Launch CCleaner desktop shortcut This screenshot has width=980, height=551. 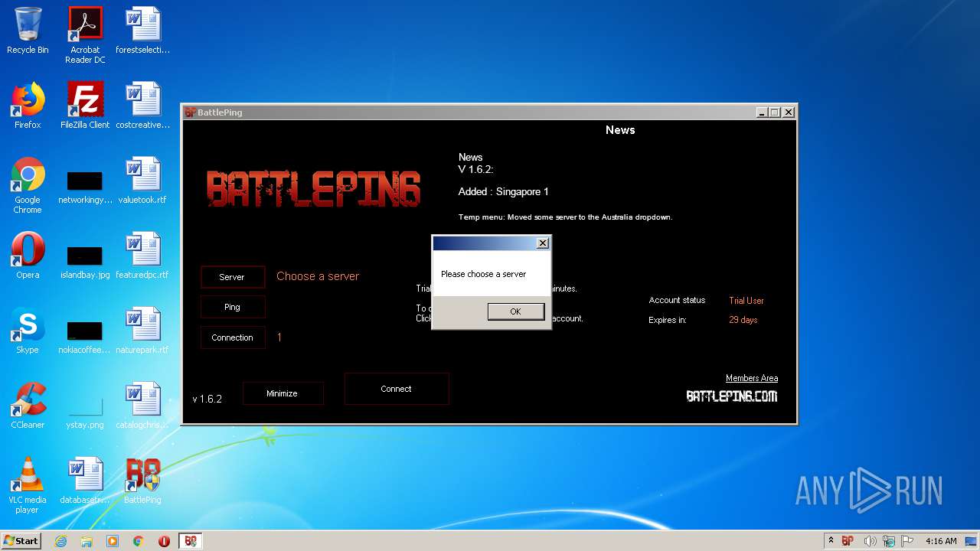[x=28, y=406]
